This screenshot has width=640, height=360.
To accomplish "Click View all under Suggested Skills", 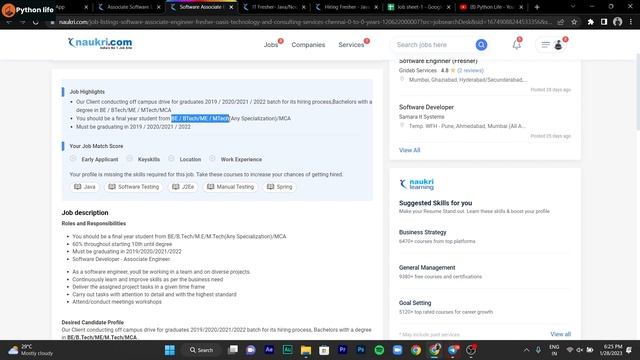I will (560, 334).
